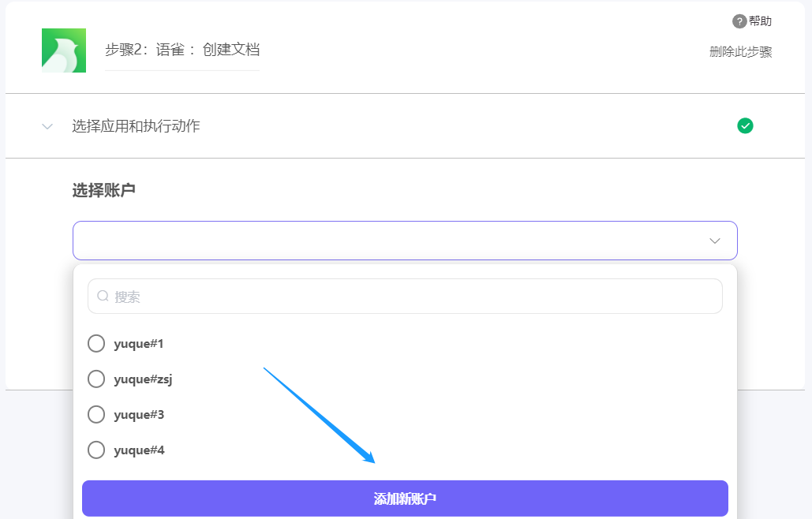Focus the 搜索 account search field
The width and height of the screenshot is (812, 519).
405,296
